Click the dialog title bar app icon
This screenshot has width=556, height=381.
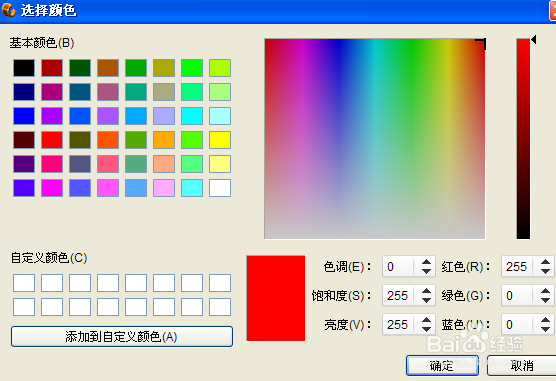point(9,10)
